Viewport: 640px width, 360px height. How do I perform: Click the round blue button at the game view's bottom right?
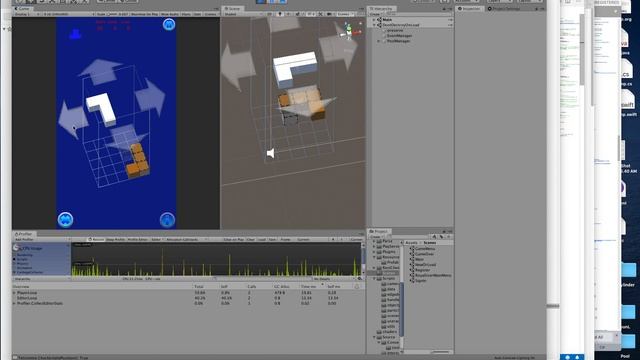coord(167,220)
